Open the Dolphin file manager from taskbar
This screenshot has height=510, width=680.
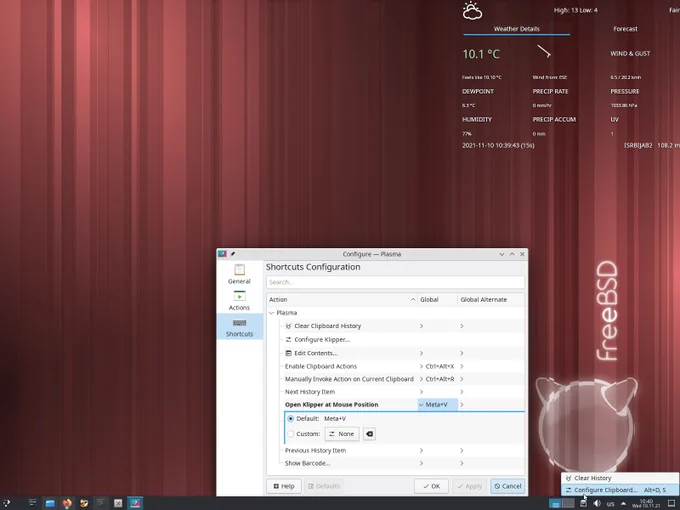pyautogui.click(x=50, y=503)
